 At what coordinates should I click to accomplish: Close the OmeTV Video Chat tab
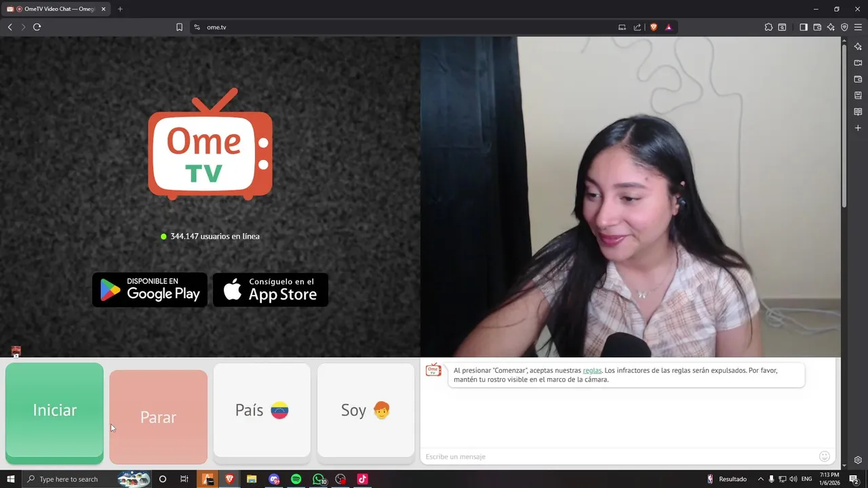[x=103, y=9]
